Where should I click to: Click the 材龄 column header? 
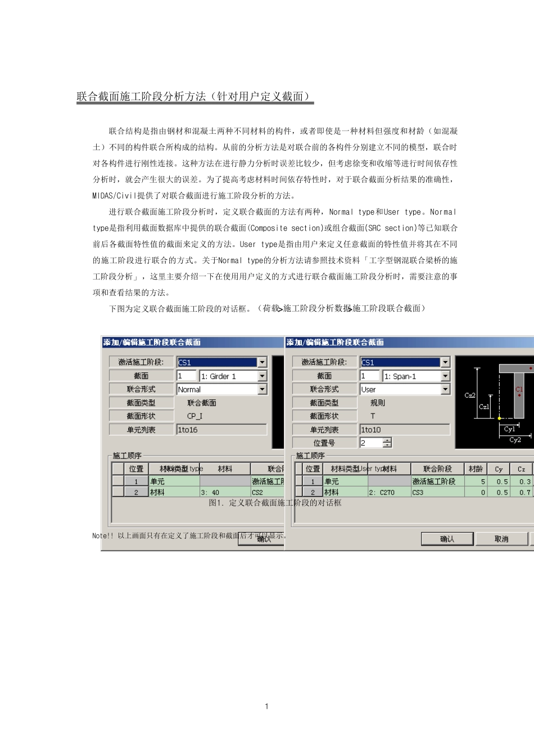pos(476,469)
